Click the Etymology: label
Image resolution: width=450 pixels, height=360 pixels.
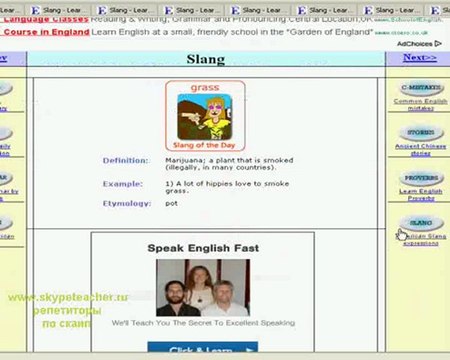click(x=127, y=204)
